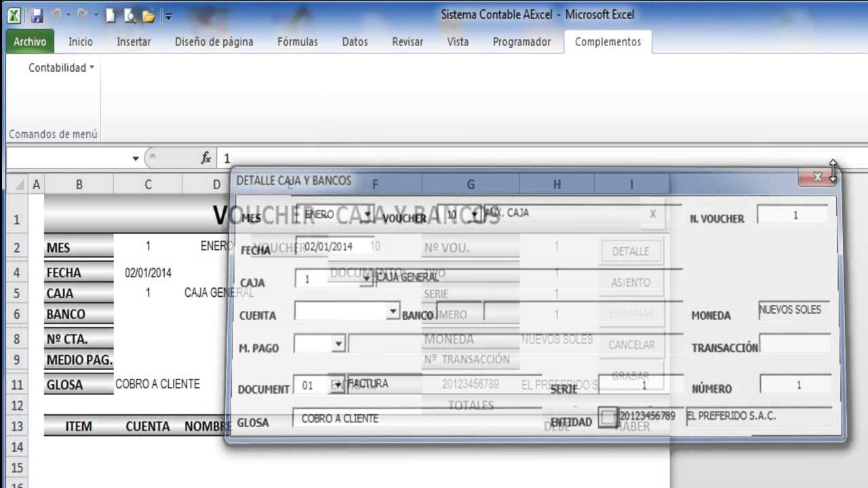This screenshot has height=488, width=868.
Task: Open the VOUCHER combo box arrow
Action: click(475, 214)
